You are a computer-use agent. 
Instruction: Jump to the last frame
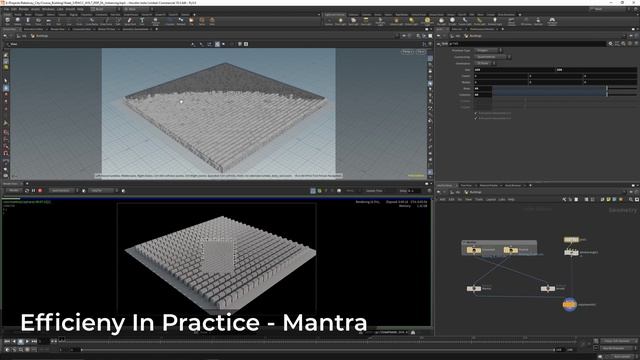click(x=34, y=341)
